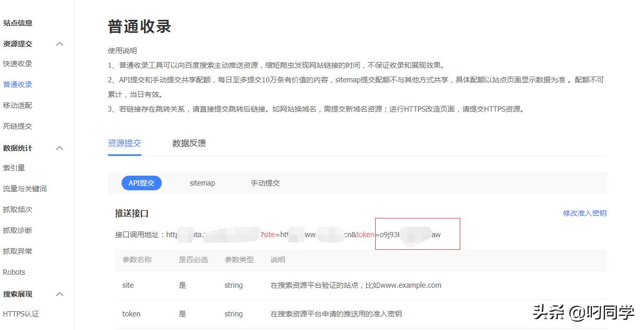Open the HTTPS认证 page
This screenshot has height=330, width=644.
coord(21,314)
